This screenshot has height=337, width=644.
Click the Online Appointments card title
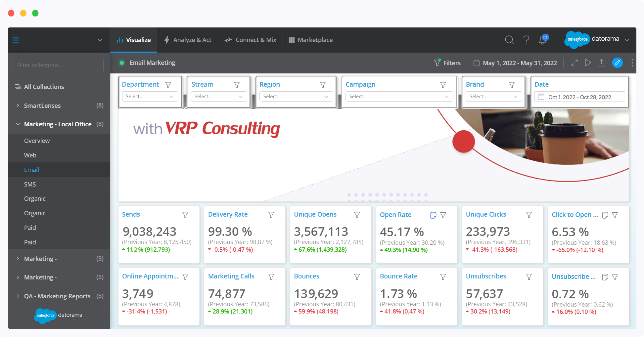pos(150,276)
